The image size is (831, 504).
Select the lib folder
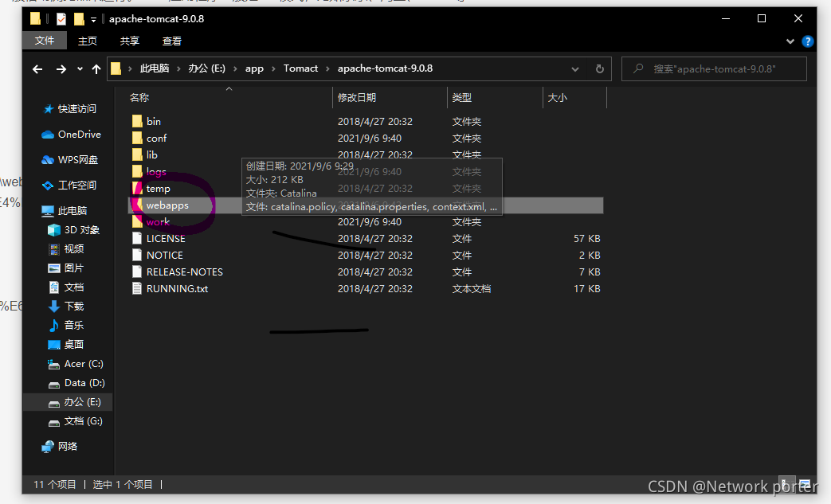click(x=151, y=155)
